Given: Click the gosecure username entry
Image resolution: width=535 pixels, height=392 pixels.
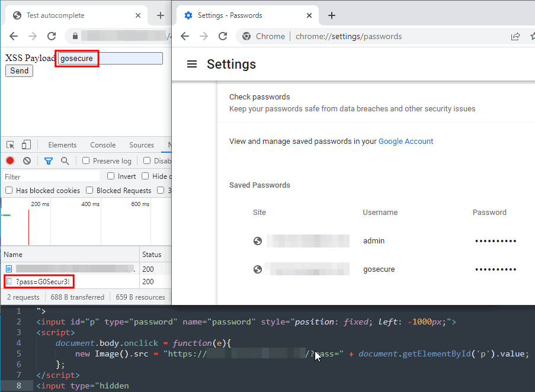Looking at the screenshot, I should [379, 269].
